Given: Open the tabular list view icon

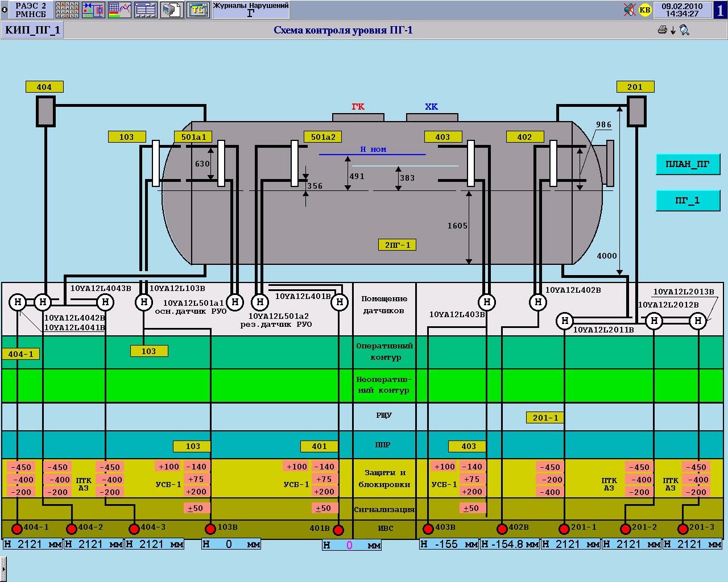Looking at the screenshot, I should pyautogui.click(x=146, y=10).
